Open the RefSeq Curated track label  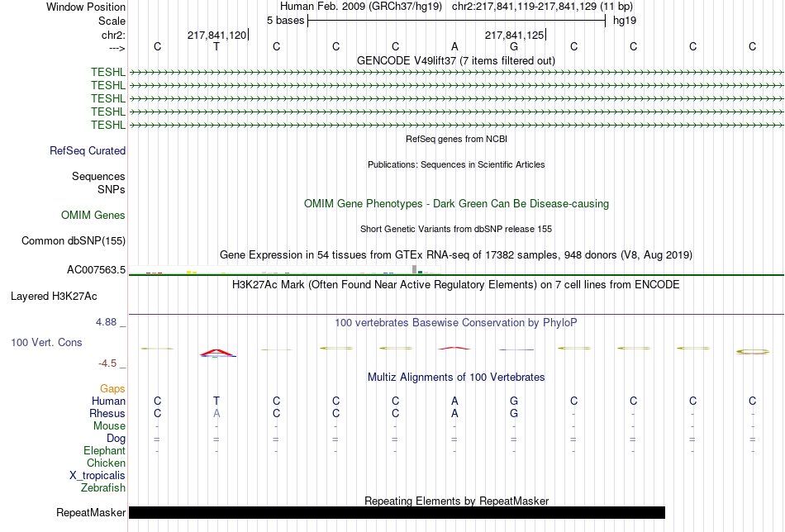click(88, 150)
